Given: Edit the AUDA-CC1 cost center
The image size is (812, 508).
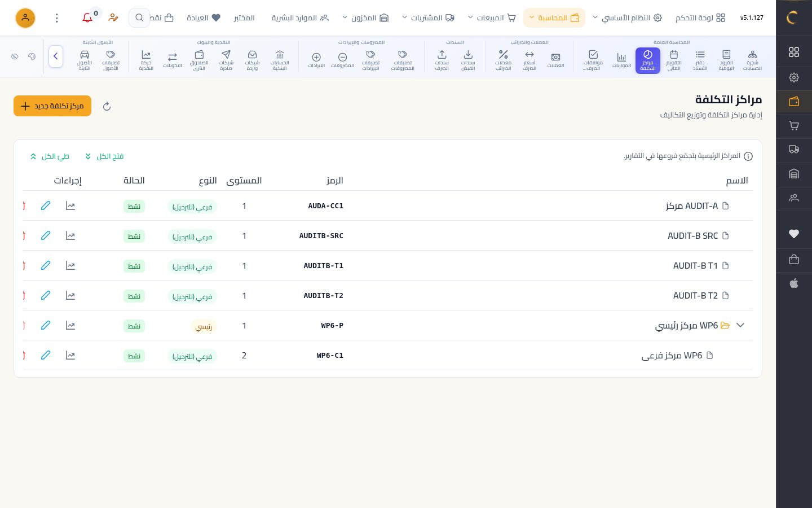Looking at the screenshot, I should coord(46,206).
